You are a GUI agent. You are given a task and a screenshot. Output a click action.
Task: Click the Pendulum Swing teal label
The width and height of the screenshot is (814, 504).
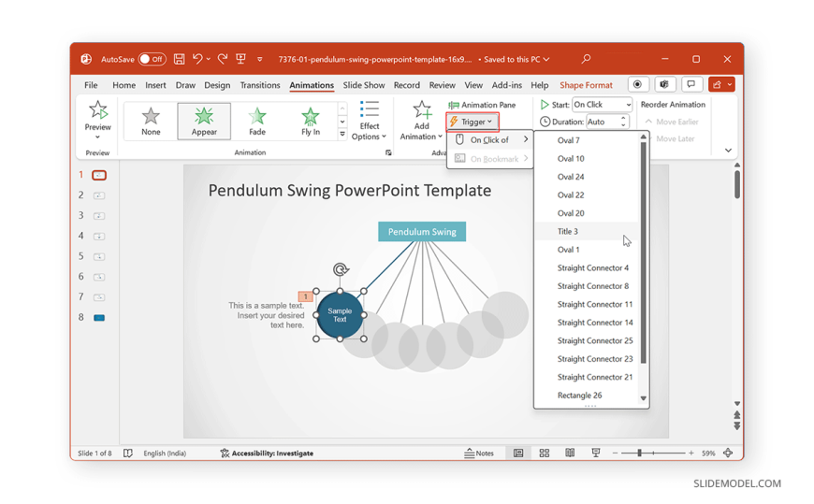tap(422, 232)
